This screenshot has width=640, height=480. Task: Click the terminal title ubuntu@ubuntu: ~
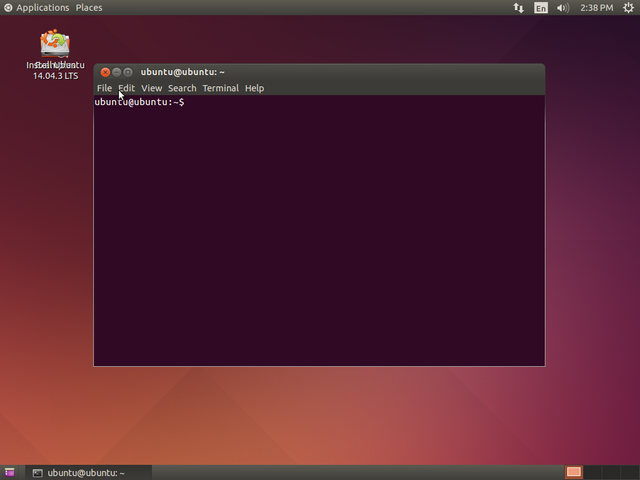coord(182,72)
